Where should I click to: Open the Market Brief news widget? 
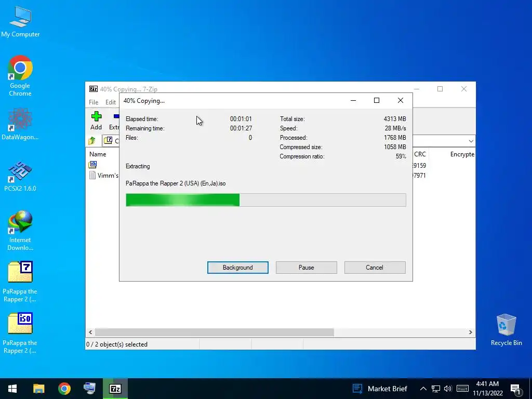coord(380,389)
